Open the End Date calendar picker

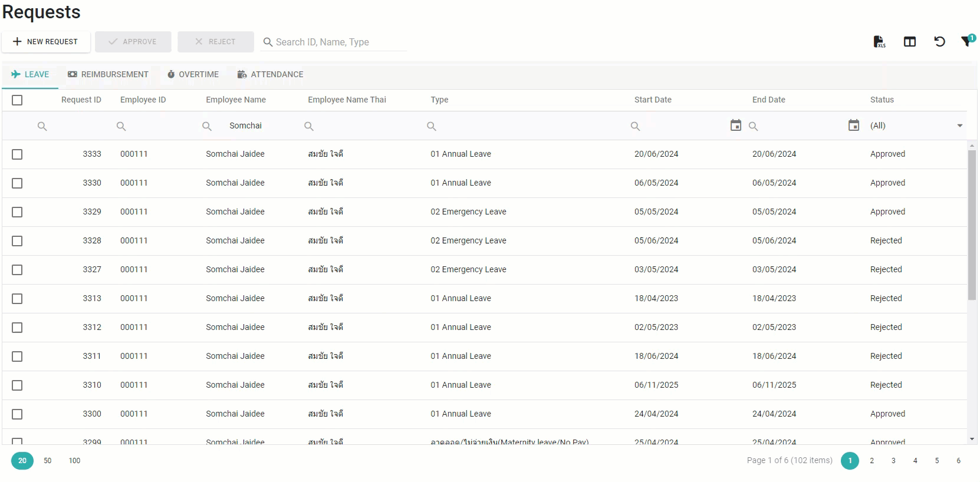click(x=854, y=125)
